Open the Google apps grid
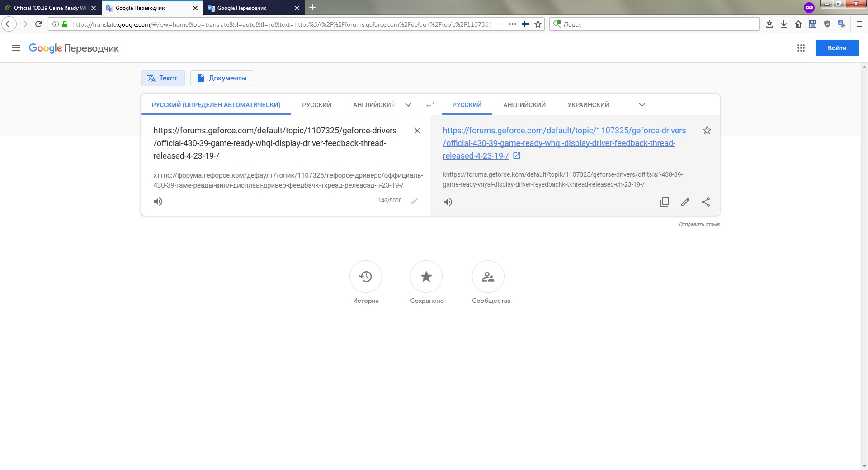This screenshot has height=470, width=868. 801,48
